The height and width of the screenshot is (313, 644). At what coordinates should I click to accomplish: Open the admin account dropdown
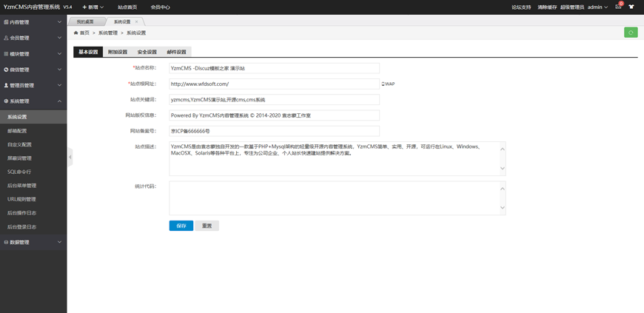597,7
